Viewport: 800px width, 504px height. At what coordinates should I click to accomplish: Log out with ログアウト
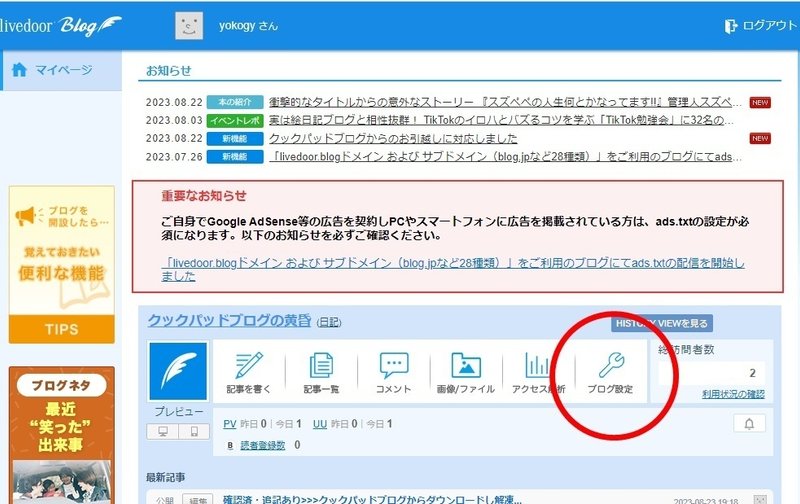[x=761, y=26]
